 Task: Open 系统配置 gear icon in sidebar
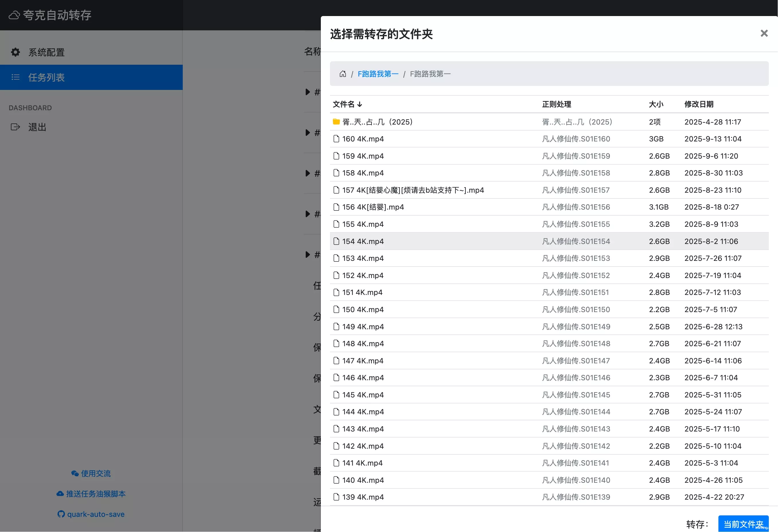(15, 52)
